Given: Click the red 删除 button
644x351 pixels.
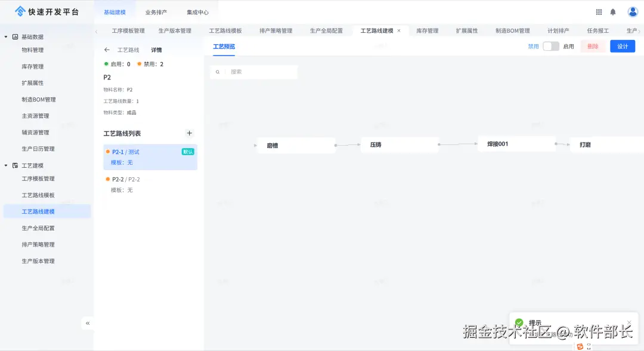Looking at the screenshot, I should (x=593, y=47).
